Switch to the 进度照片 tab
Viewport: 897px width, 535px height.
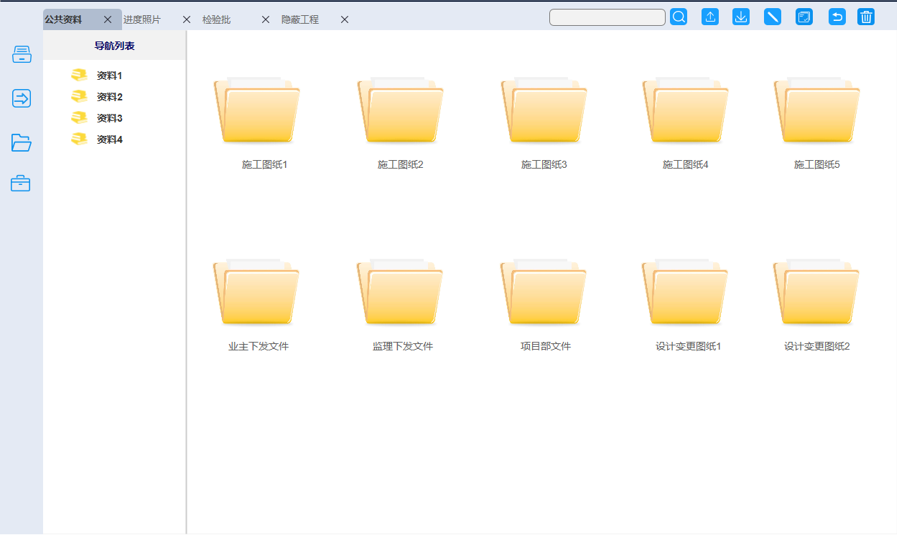(142, 20)
